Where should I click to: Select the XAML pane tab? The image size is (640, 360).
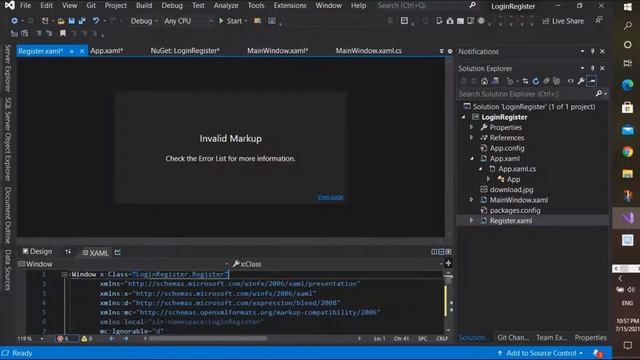(x=96, y=253)
